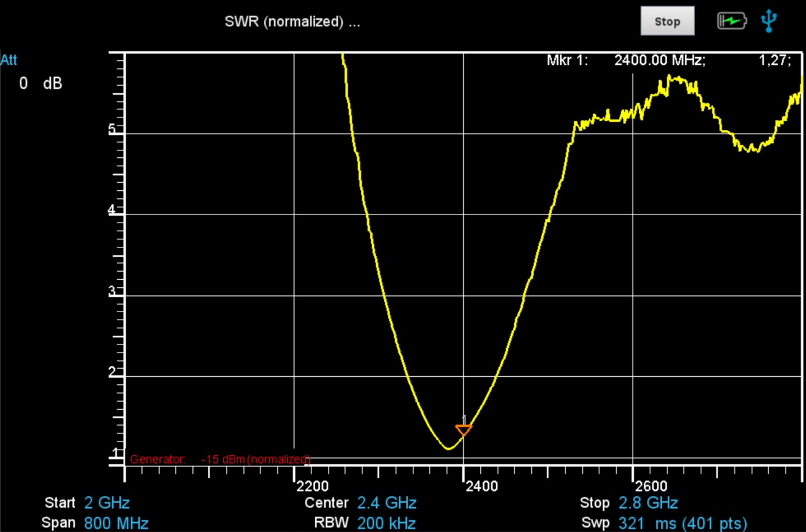Viewport: 806px width, 532px height.
Task: Open the SWR (normalized) measurement title
Action: pos(292,22)
